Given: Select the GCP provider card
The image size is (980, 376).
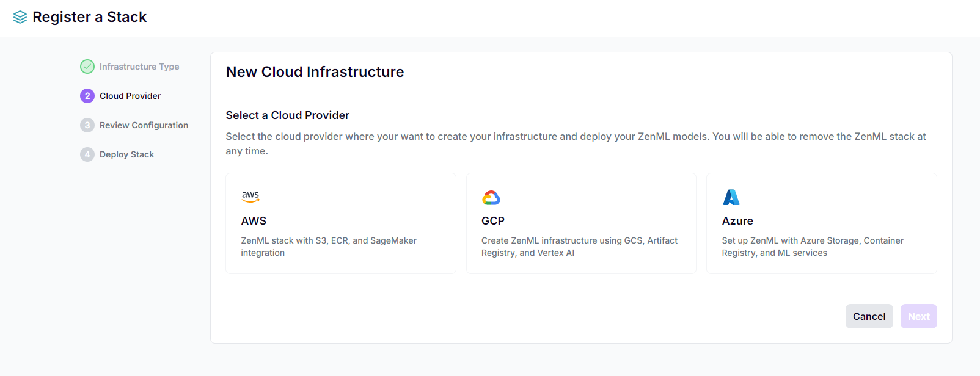Looking at the screenshot, I should (x=581, y=223).
